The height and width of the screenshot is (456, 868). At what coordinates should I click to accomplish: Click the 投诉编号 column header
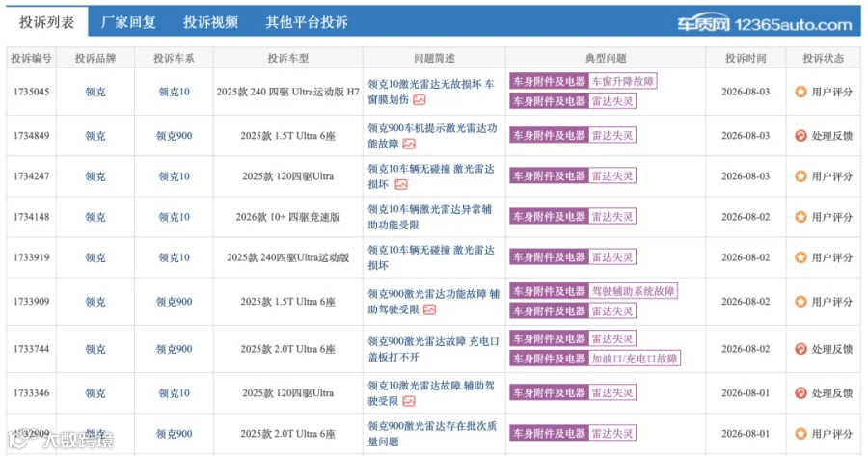point(31,58)
